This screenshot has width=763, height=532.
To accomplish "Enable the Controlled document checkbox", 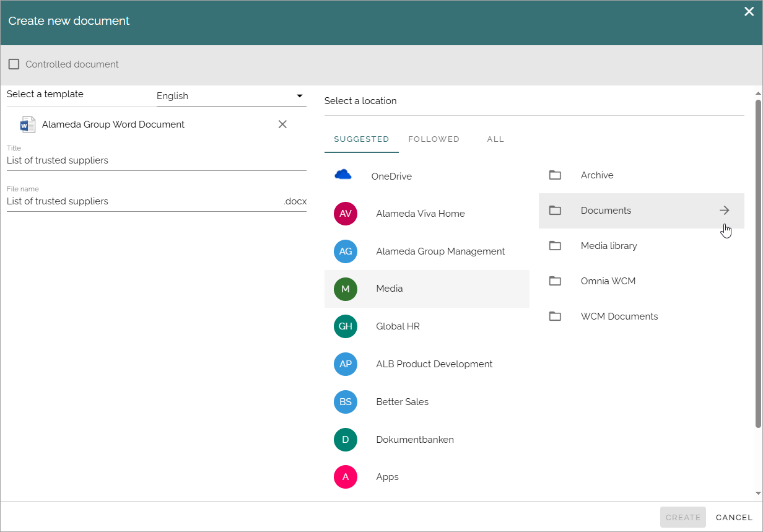I will [14, 64].
